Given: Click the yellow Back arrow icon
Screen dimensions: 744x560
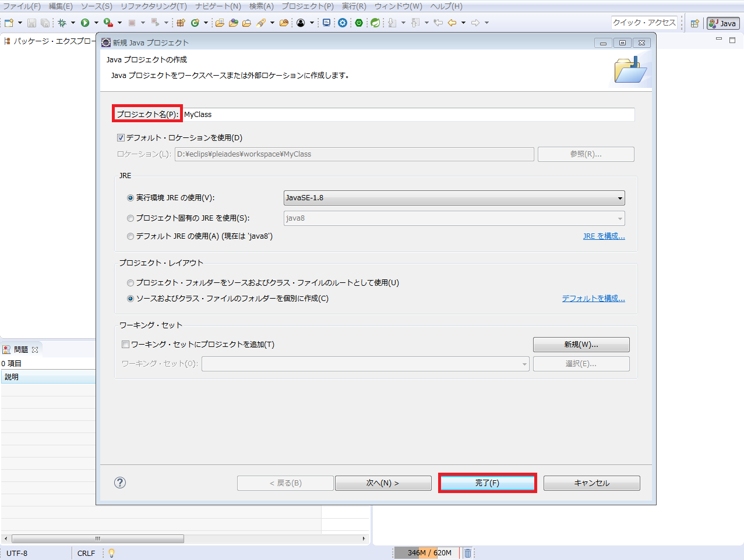Looking at the screenshot, I should click(x=452, y=23).
